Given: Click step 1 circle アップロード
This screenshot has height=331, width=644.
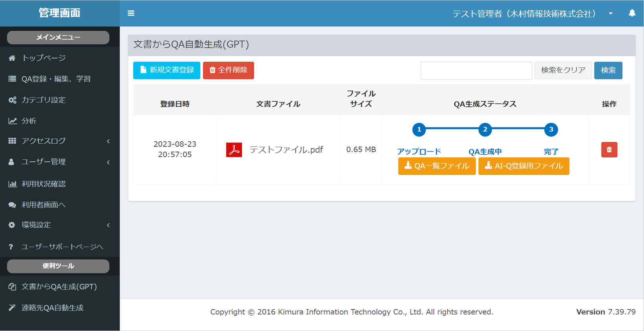Looking at the screenshot, I should pyautogui.click(x=419, y=129).
